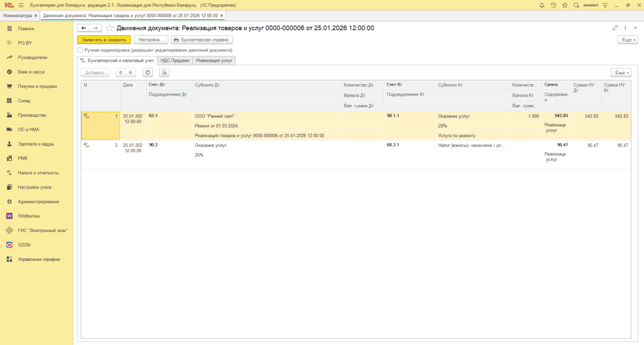
Task: Open the service settings dropdown near assistant
Action: pos(604,5)
